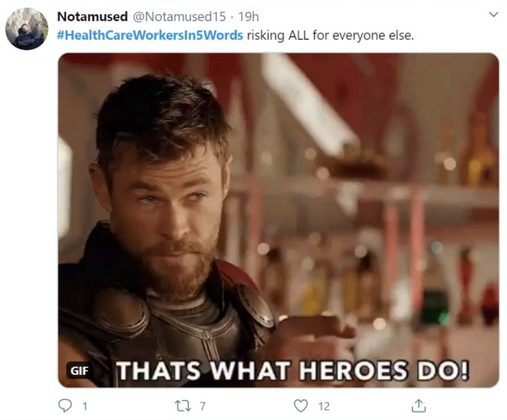Click the retweet count number 7

click(203, 406)
